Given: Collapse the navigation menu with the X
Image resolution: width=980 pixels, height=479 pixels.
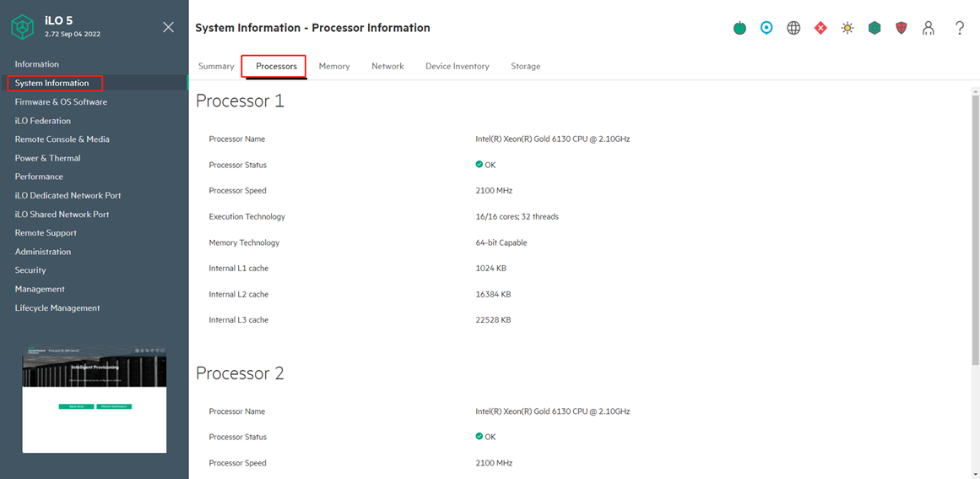Looking at the screenshot, I should (x=169, y=27).
